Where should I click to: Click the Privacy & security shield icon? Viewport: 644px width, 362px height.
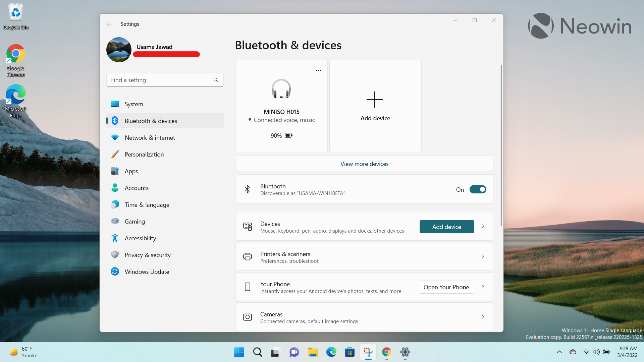point(115,255)
